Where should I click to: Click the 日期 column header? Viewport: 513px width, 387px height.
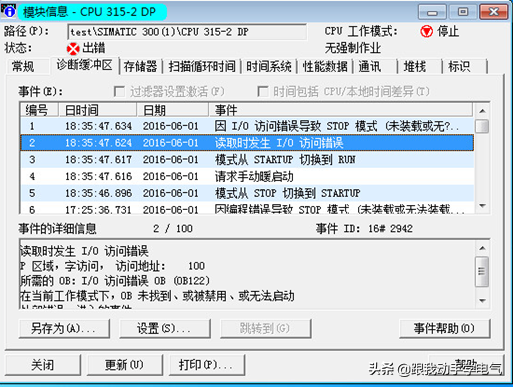coord(172,110)
